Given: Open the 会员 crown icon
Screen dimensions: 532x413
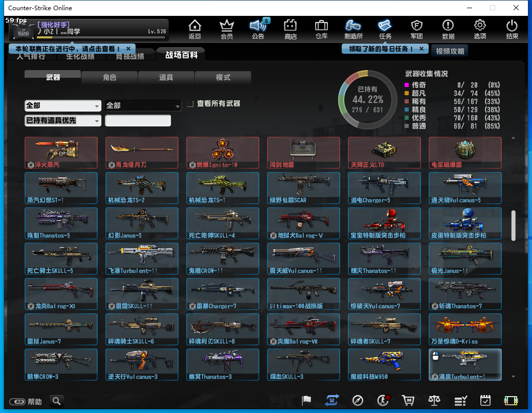Looking at the screenshot, I should point(226,29).
